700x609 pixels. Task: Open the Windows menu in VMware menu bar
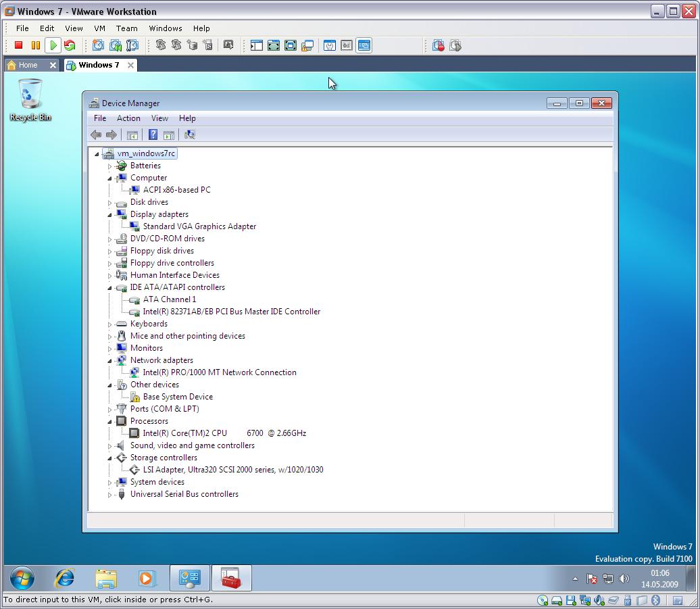[x=166, y=28]
